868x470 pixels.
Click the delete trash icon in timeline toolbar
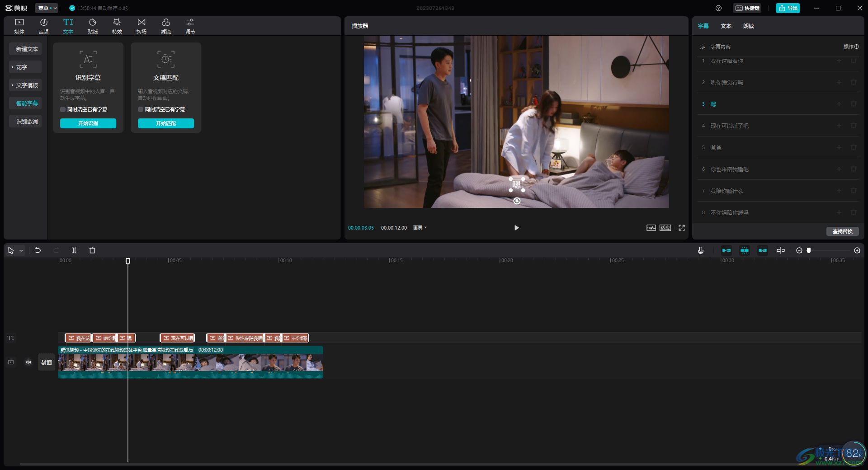[92, 250]
